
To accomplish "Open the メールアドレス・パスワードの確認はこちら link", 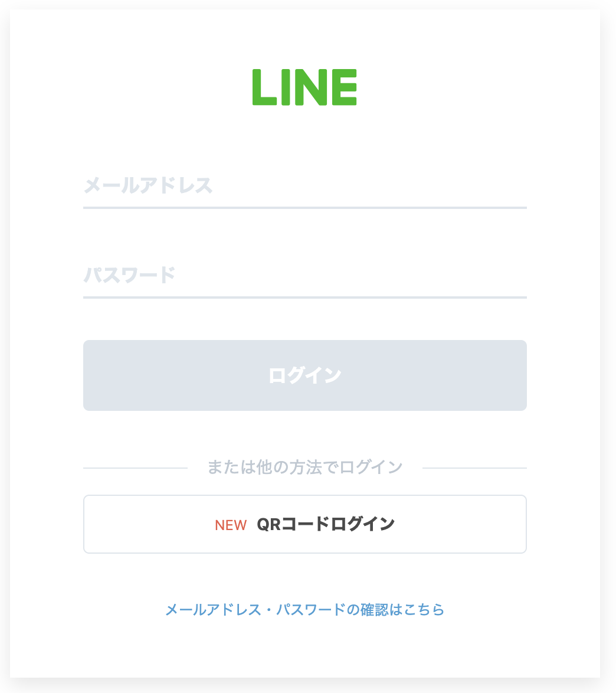I will tap(304, 610).
